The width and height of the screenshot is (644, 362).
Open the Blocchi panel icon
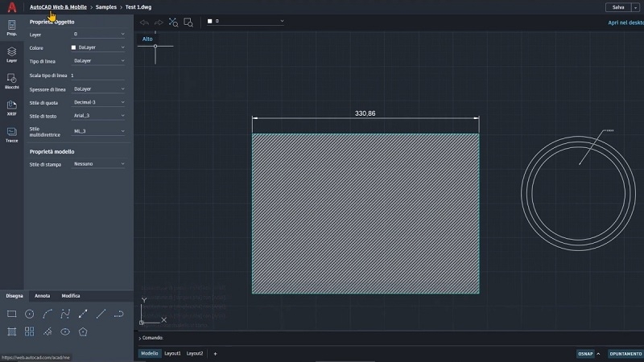pos(11,81)
